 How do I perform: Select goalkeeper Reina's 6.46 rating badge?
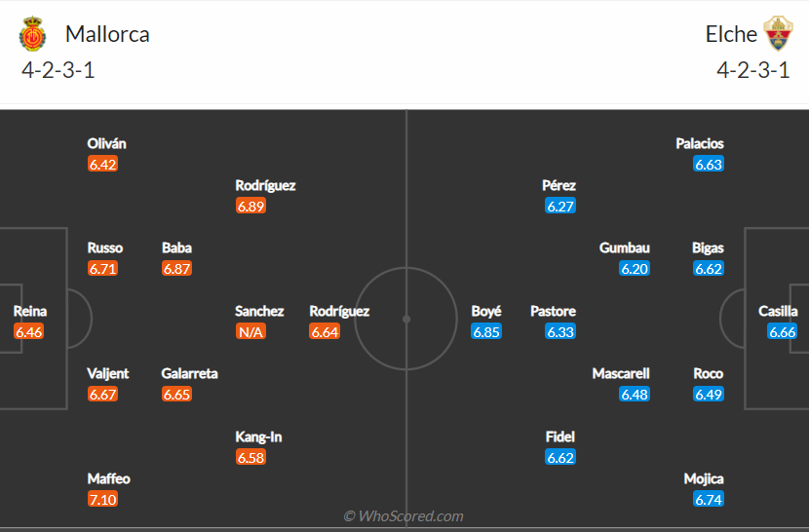click(x=29, y=331)
